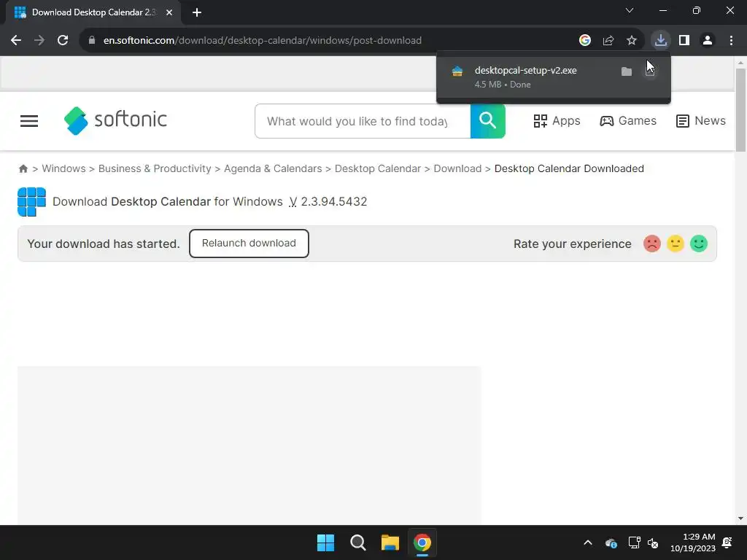Open the News section
This screenshot has height=560, width=747.
(701, 121)
